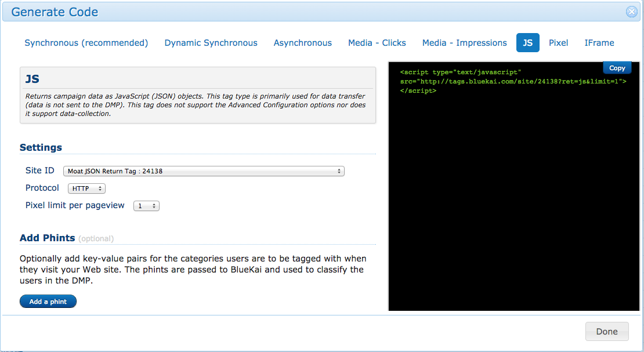Image resolution: width=644 pixels, height=352 pixels.
Task: Click the (optional) hint text
Action: click(96, 239)
